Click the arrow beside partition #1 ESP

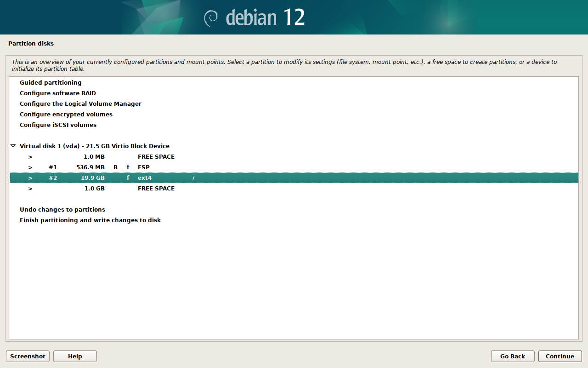(x=30, y=167)
